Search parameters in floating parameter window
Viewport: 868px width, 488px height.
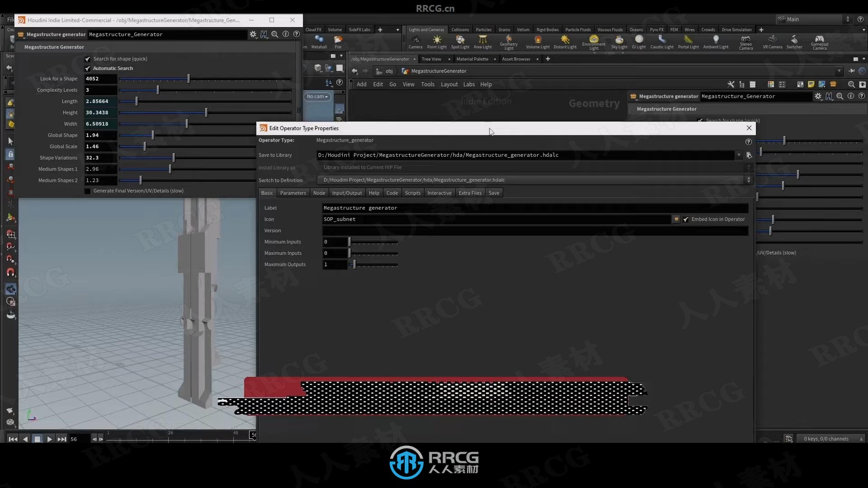click(x=275, y=34)
